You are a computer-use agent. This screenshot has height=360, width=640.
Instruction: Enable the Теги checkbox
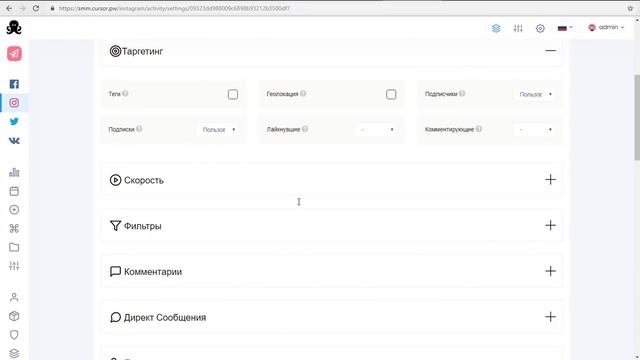(233, 94)
